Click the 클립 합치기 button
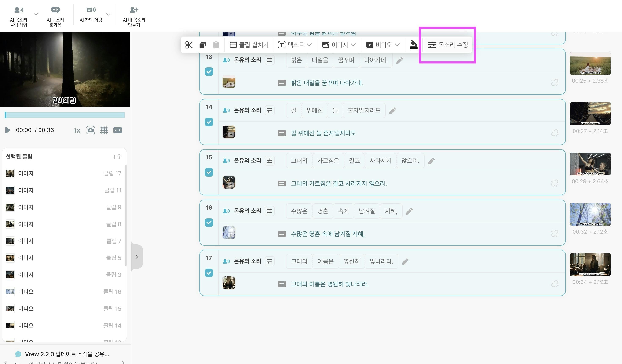Screen dimensions: 622x364 coord(249,45)
